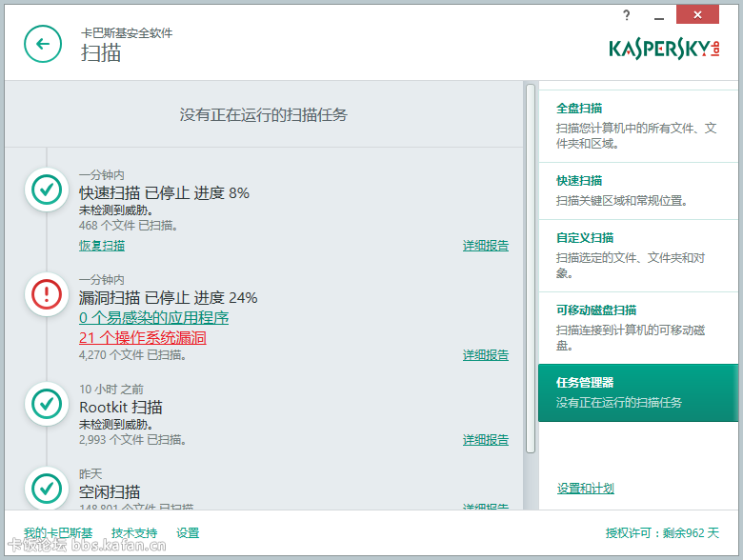Open 设置 in the footer
Viewport: 743px width, 560px height.
(x=188, y=533)
